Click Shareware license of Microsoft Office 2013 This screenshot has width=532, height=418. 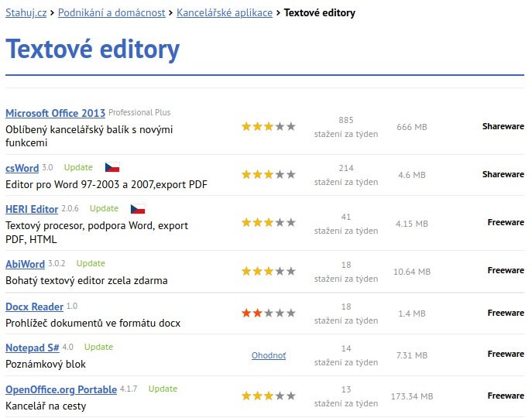click(503, 126)
